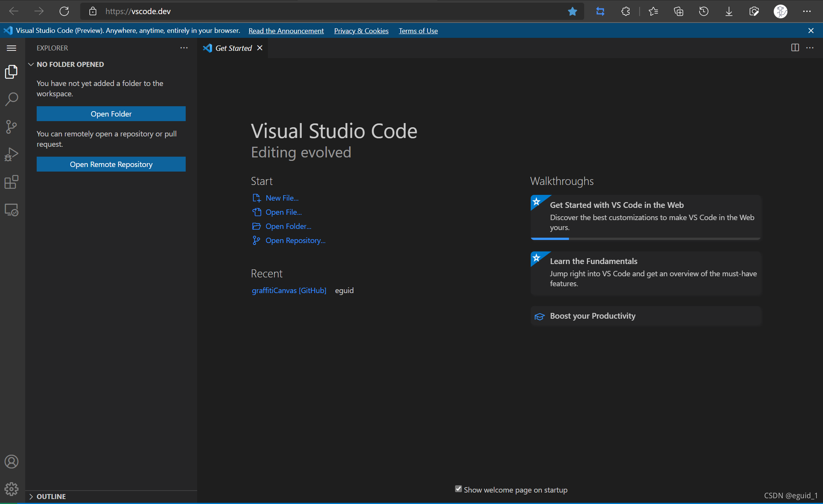Open Privacy & Cookies link
This screenshot has width=823, height=504.
(x=361, y=31)
